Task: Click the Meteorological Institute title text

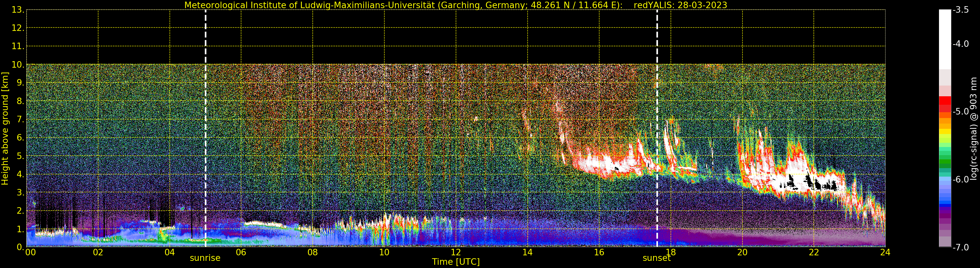Action: [404, 5]
